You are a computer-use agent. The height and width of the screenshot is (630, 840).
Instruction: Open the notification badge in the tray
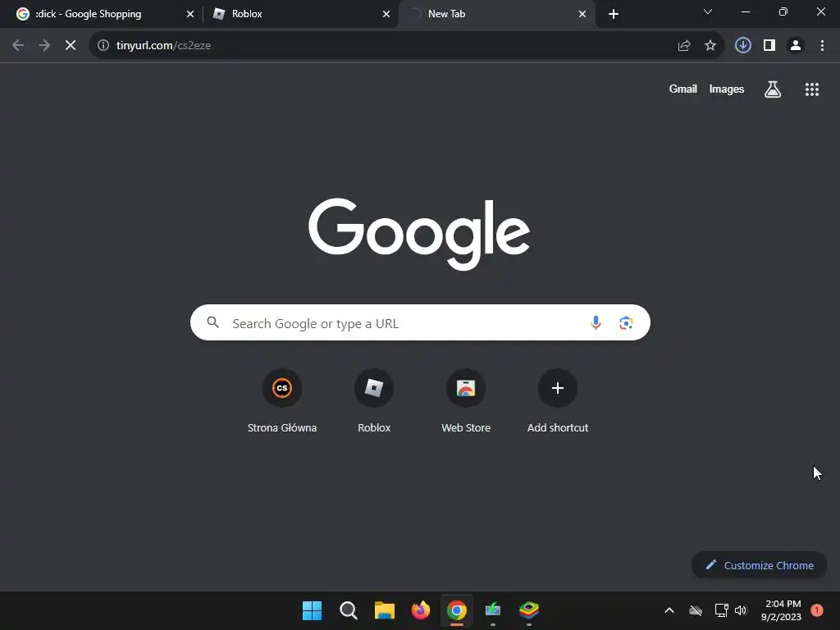tap(817, 610)
